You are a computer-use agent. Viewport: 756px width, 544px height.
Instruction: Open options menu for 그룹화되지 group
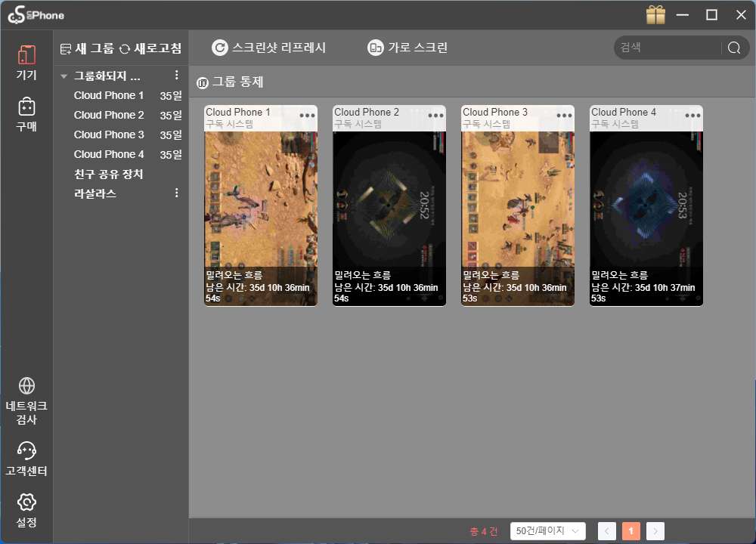[176, 75]
